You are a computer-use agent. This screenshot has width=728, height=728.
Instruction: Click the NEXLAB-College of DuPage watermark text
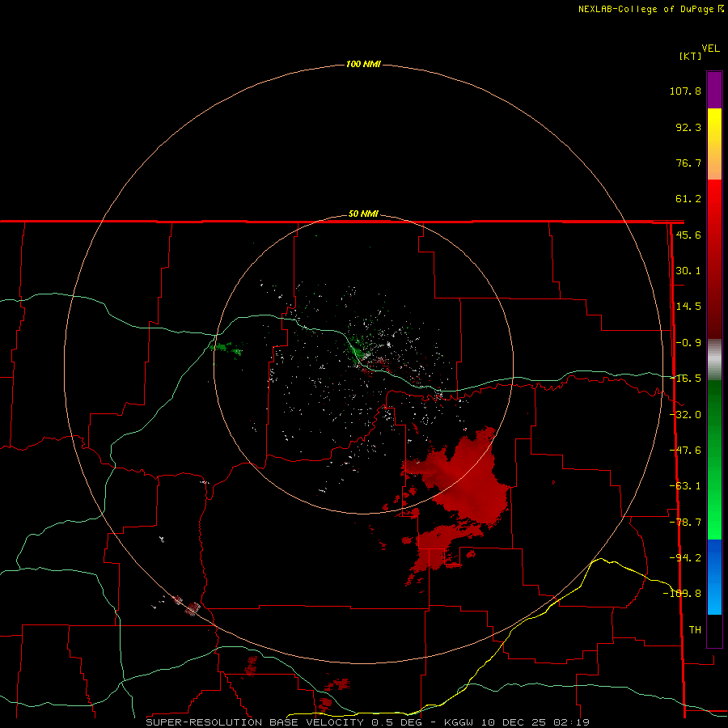[x=650, y=9]
